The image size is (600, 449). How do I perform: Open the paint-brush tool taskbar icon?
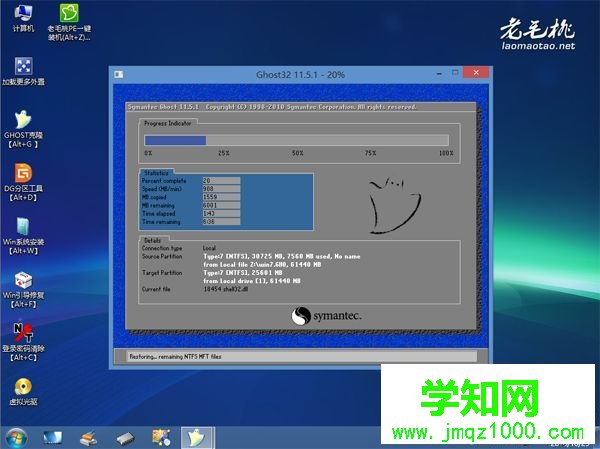(x=88, y=438)
